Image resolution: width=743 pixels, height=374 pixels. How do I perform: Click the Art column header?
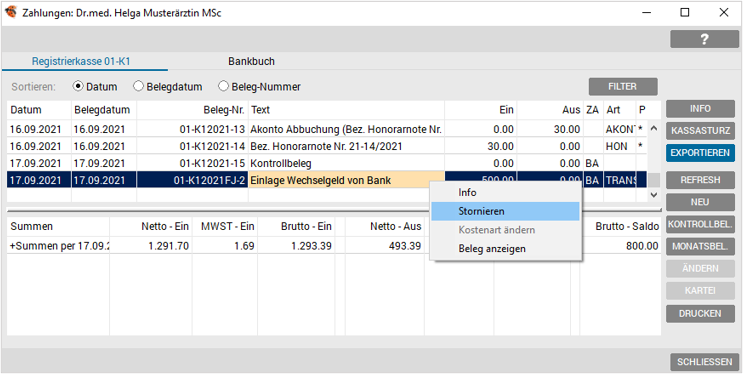[x=619, y=110]
